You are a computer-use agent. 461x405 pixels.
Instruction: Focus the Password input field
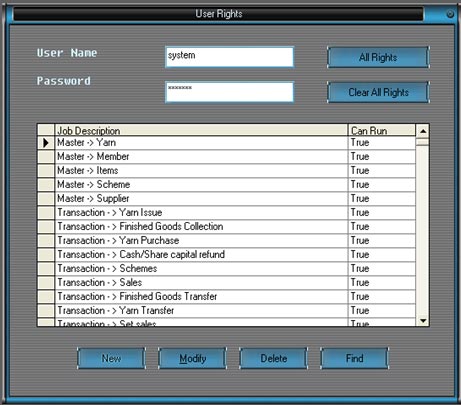click(230, 92)
